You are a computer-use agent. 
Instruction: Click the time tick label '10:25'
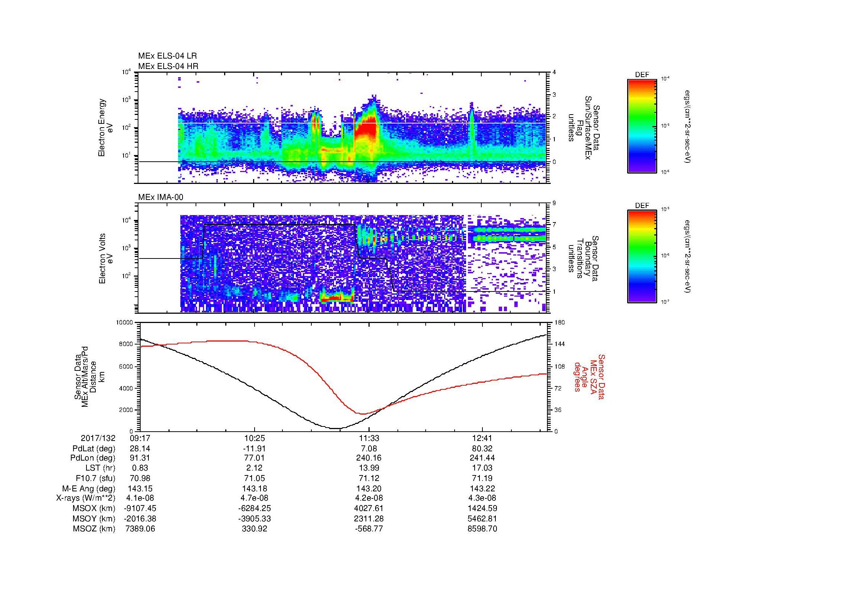(255, 438)
